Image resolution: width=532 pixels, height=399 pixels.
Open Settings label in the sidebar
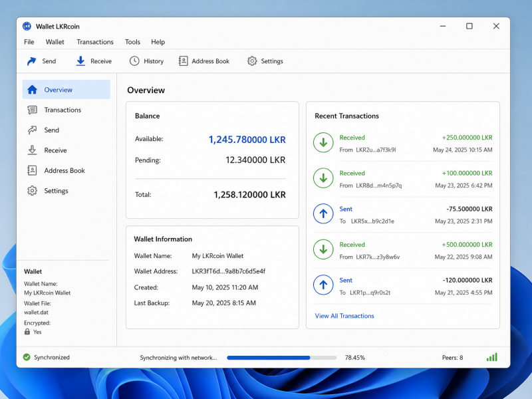coord(56,191)
